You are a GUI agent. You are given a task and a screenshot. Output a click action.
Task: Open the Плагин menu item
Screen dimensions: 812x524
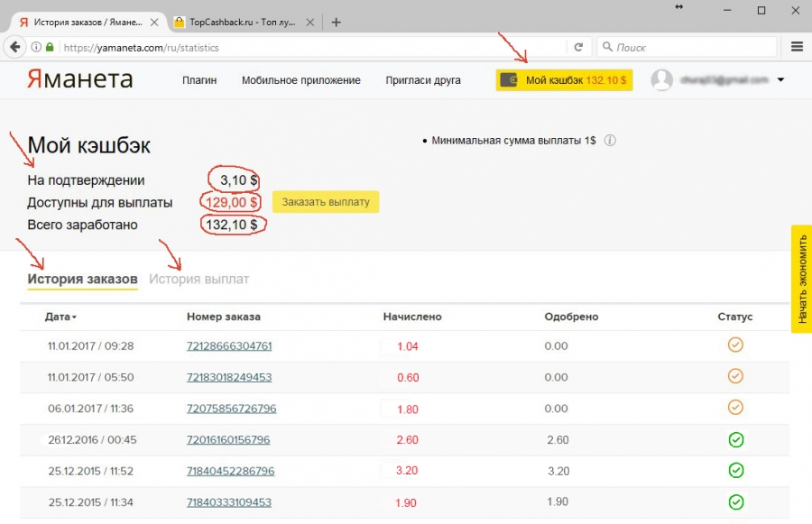point(199,80)
